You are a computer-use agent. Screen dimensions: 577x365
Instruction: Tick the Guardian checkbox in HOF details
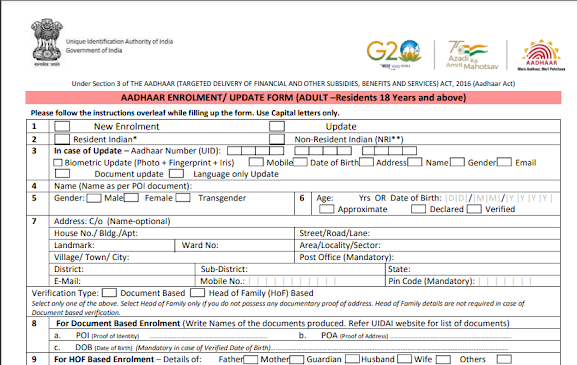tap(352, 359)
